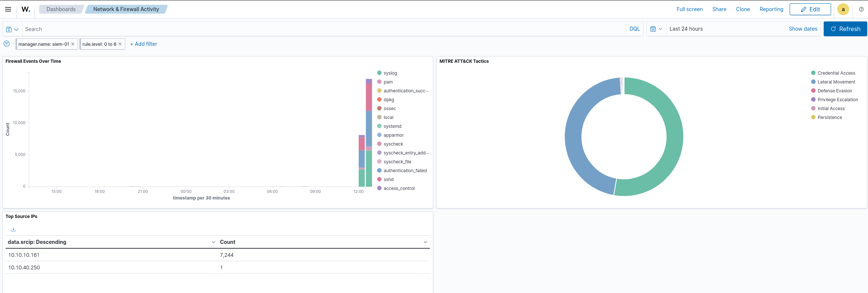Image resolution: width=868 pixels, height=293 pixels.
Task: Sort by data.srcip Descending column chevron
Action: pyautogui.click(x=213, y=242)
